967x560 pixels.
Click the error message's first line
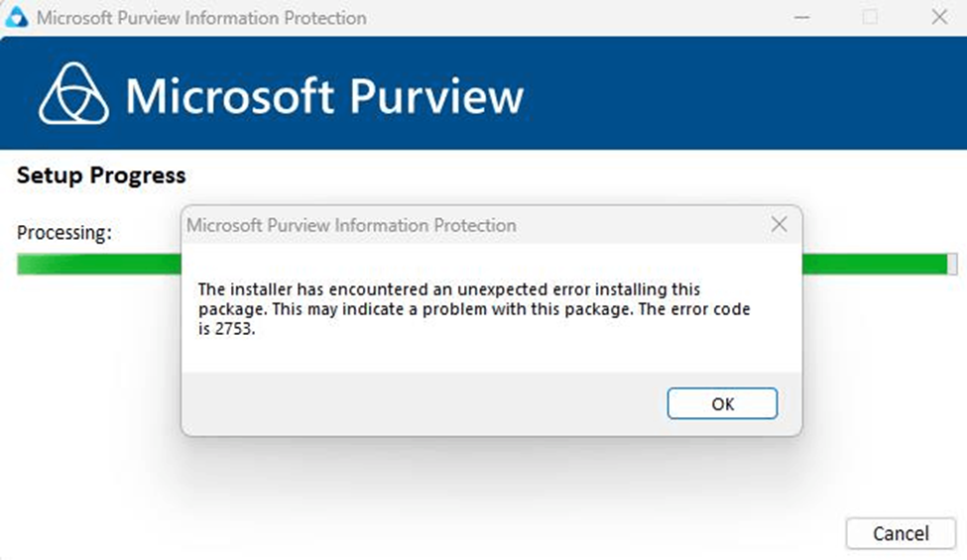tap(449, 289)
